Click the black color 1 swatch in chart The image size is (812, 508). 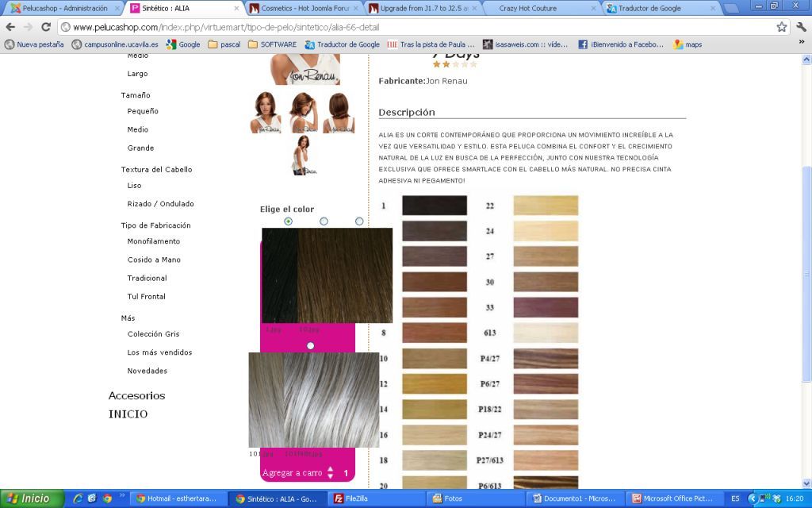tap(435, 206)
